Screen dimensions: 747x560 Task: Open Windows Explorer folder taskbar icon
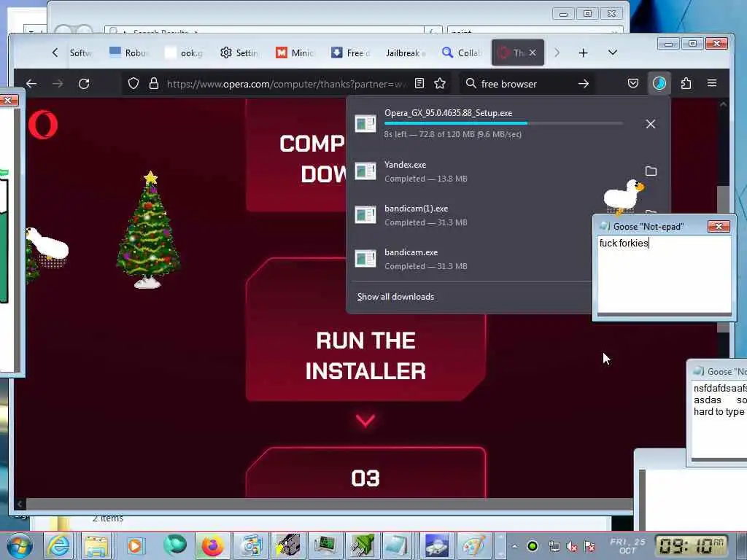pyautogui.click(x=97, y=545)
